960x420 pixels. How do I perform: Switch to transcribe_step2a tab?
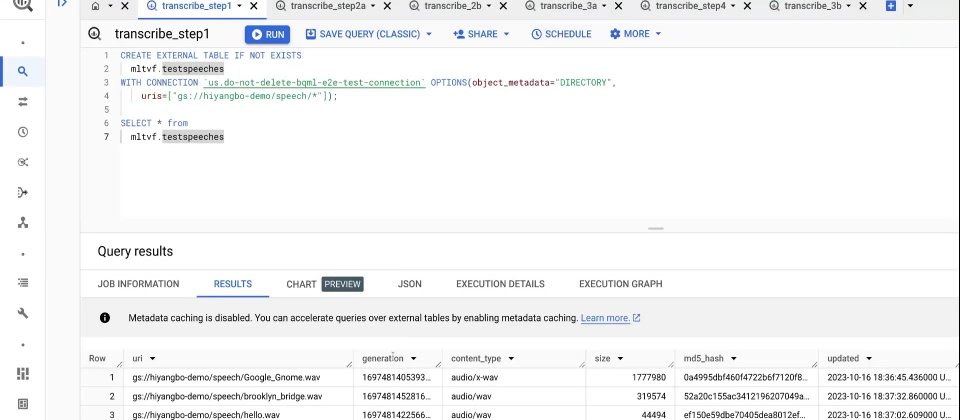point(328,6)
